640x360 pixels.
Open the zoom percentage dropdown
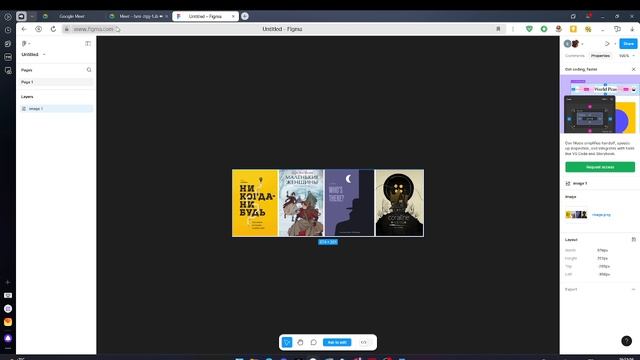click(x=627, y=56)
